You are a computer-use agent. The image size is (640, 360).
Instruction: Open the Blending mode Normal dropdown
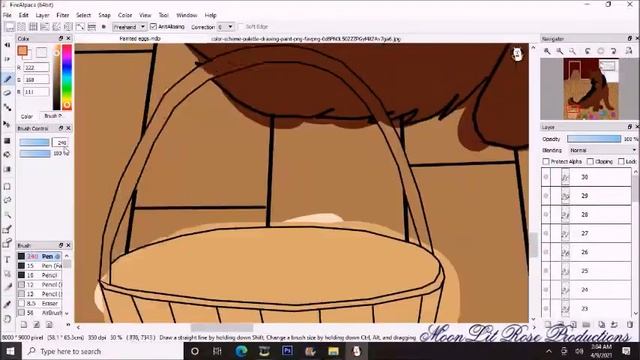tap(603, 150)
